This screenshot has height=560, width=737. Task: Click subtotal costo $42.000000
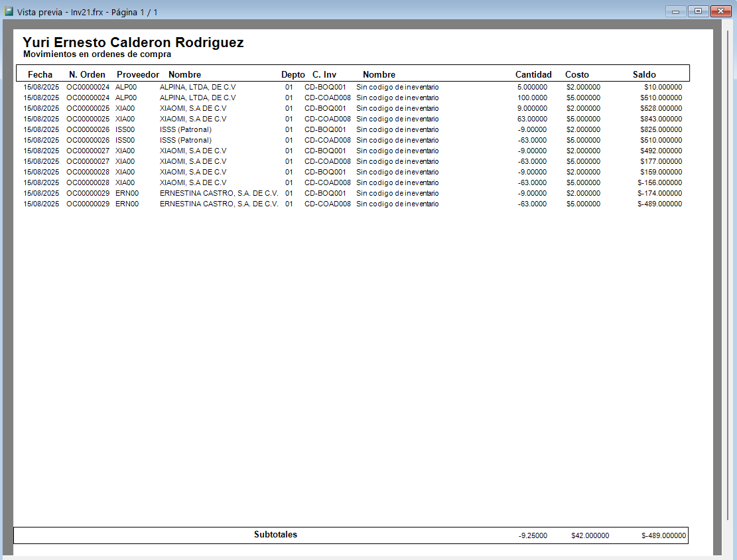[590, 535]
